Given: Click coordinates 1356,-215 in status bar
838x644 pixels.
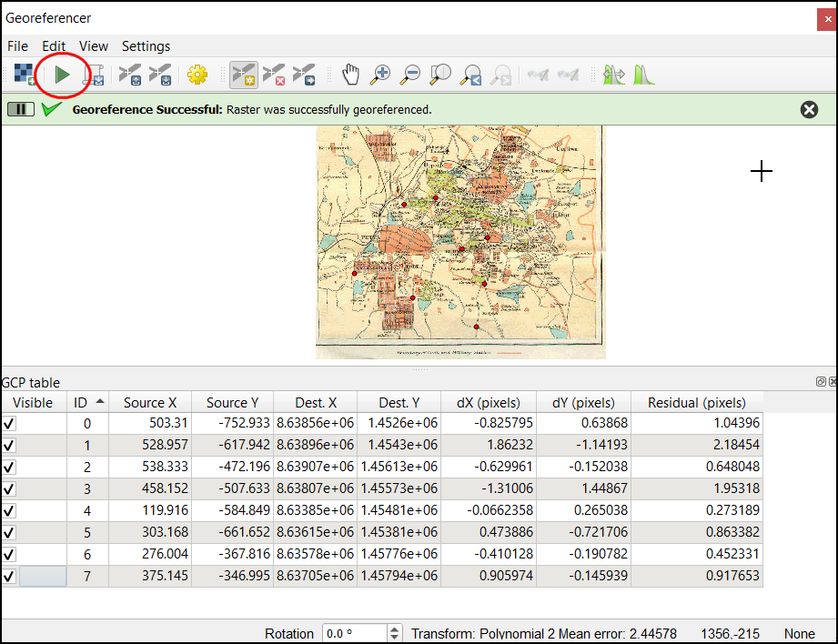Looking at the screenshot, I should coord(730,634).
